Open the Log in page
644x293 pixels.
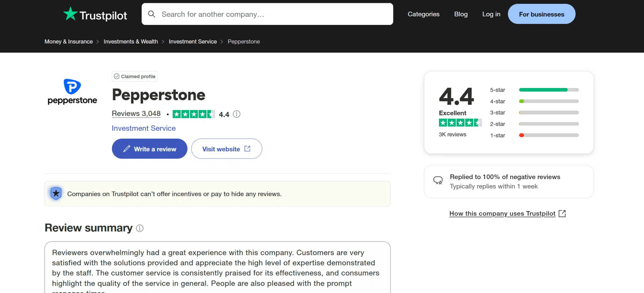click(x=491, y=14)
